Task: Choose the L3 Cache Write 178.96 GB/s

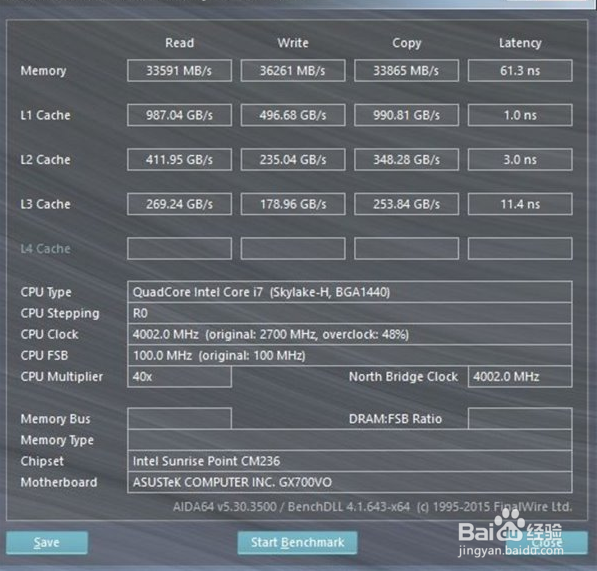Action: (x=293, y=204)
